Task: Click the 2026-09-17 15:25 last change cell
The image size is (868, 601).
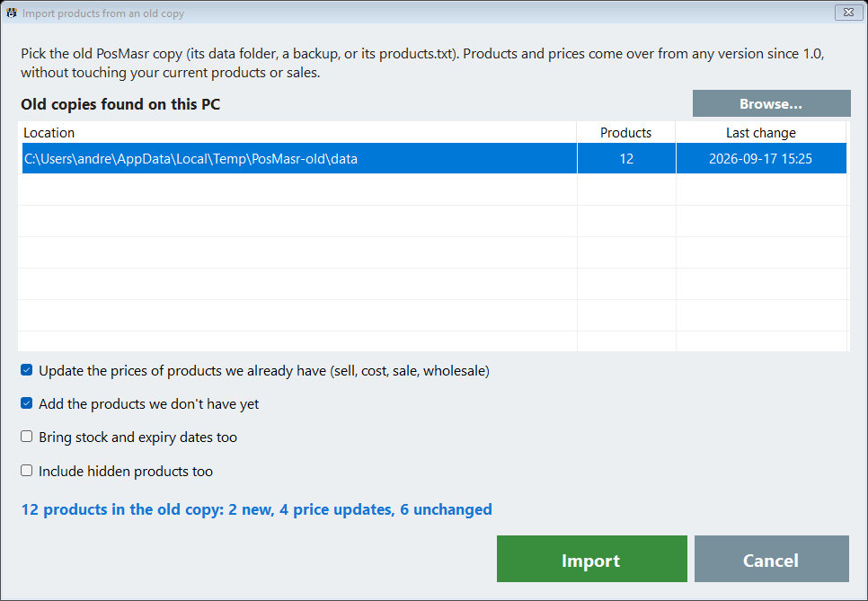Action: 760,159
